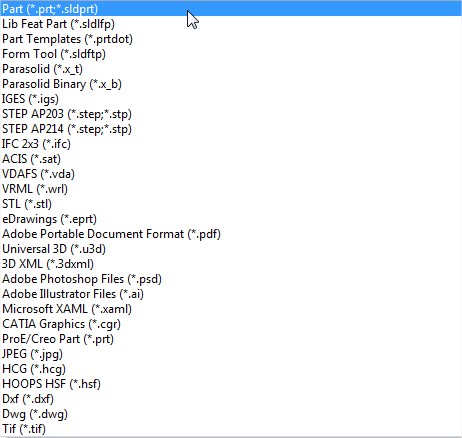Choose ACIS (*.sat) file type

231,159
